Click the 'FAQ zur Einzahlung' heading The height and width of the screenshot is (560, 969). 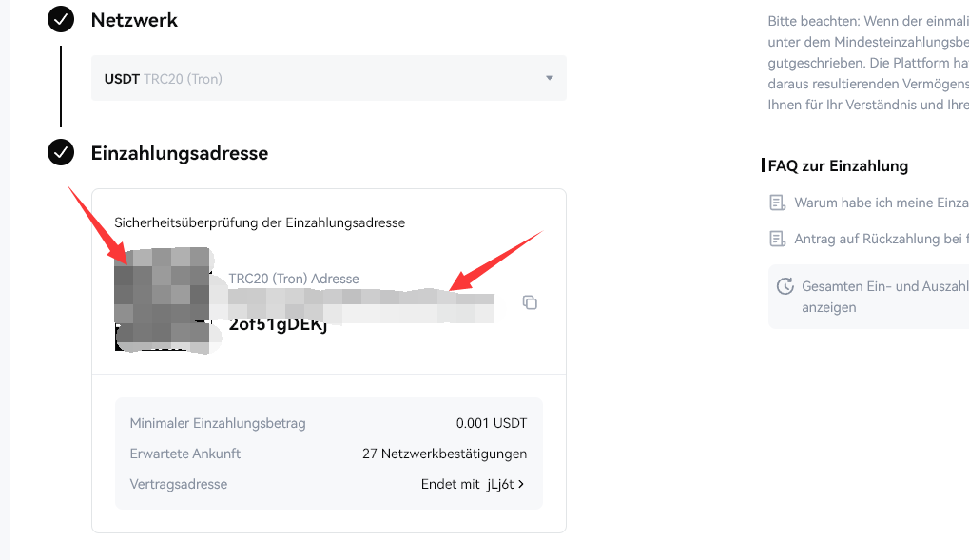tap(838, 165)
